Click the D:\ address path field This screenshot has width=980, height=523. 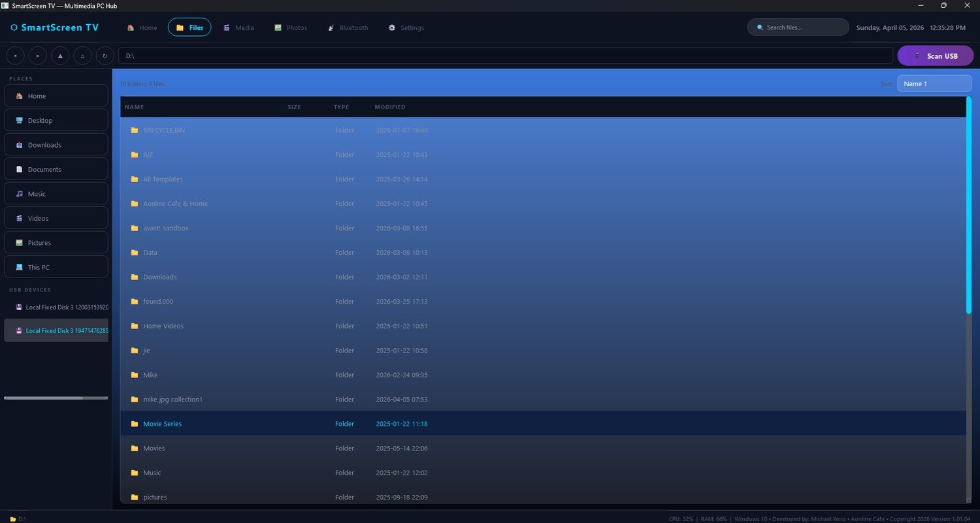click(506, 56)
